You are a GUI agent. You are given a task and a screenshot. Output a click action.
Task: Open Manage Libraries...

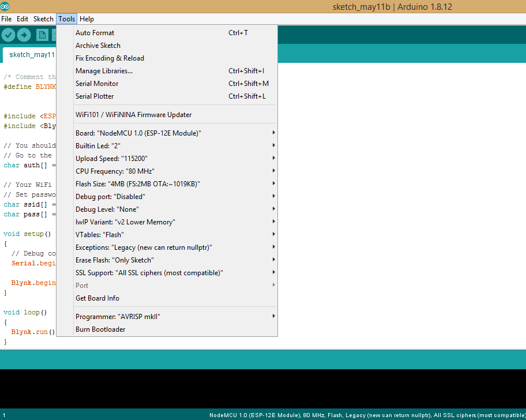(x=167, y=71)
